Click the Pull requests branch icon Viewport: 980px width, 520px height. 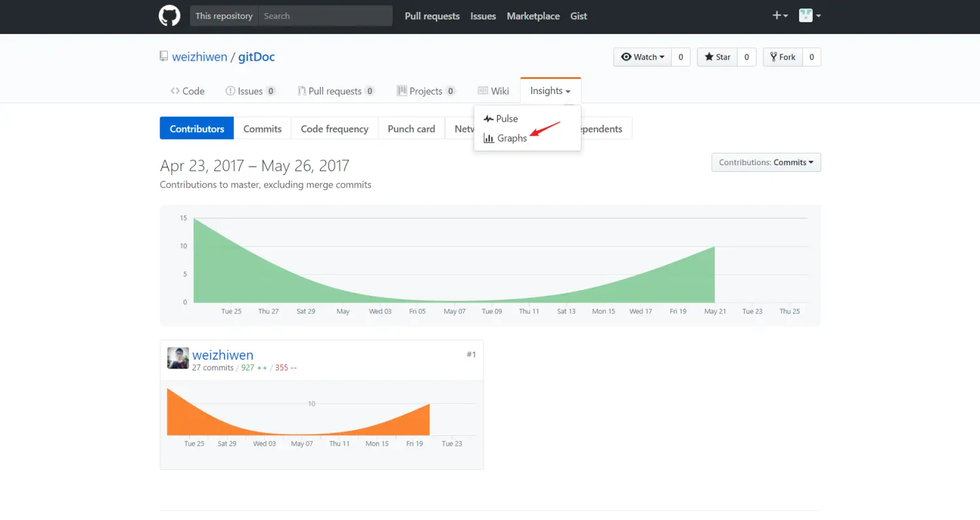(x=302, y=91)
